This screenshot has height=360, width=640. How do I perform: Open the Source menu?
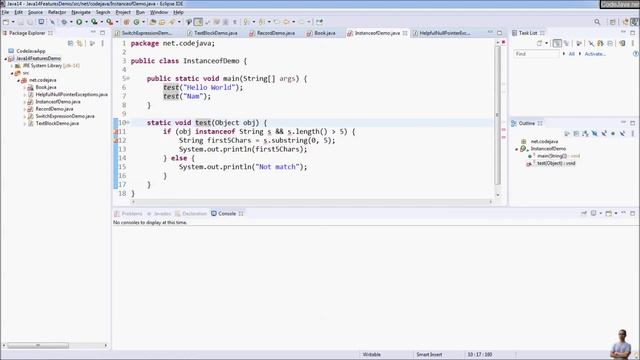pyautogui.click(x=35, y=12)
